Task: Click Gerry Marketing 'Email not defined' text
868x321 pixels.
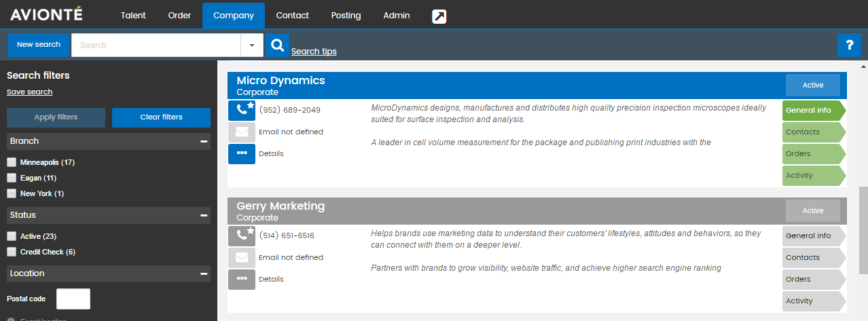Action: point(291,257)
